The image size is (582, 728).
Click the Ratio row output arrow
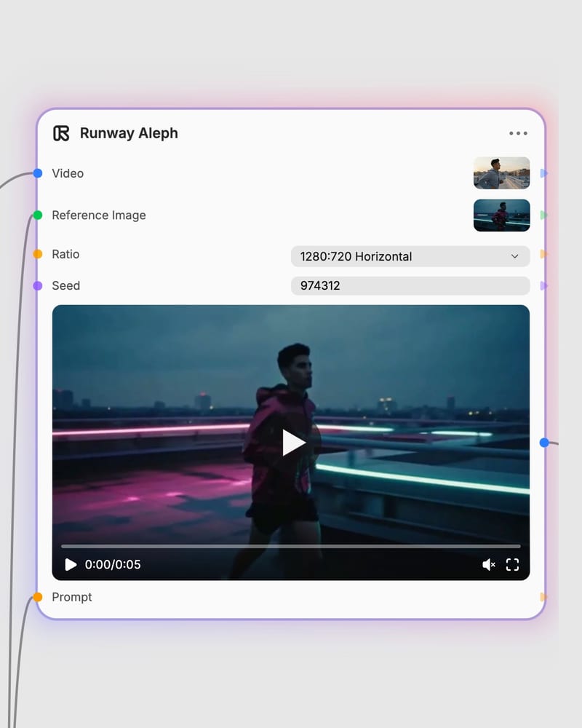(x=544, y=254)
